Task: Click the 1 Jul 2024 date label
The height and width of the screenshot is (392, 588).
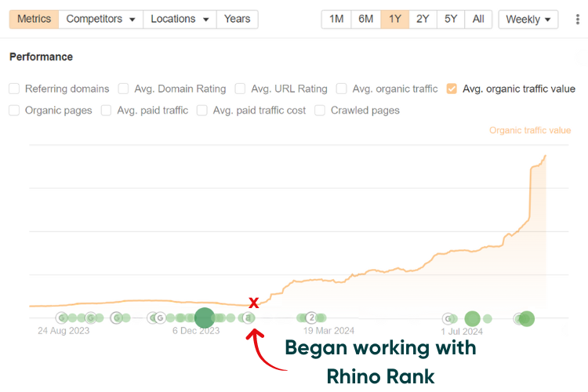Action: click(x=462, y=332)
